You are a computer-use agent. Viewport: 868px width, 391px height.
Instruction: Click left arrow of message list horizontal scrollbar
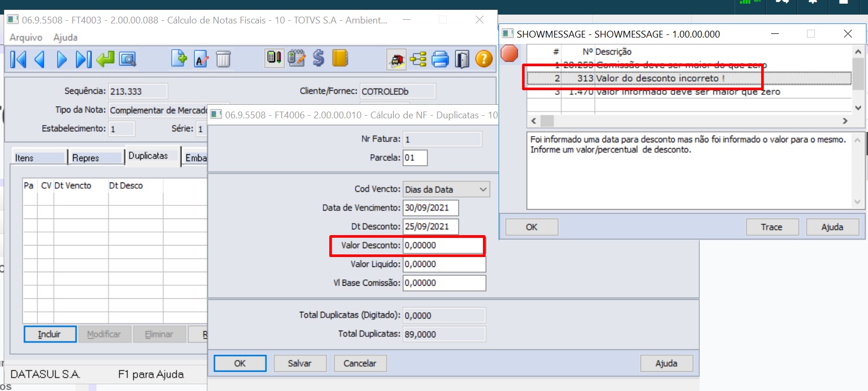coord(534,121)
